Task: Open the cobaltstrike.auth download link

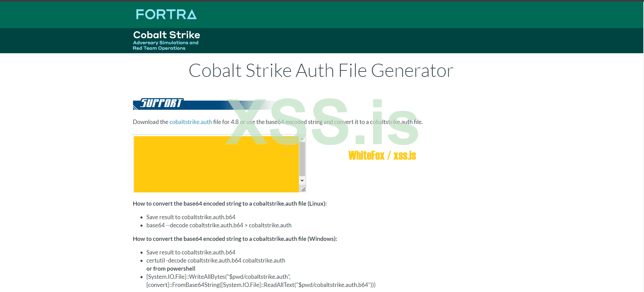Action: coord(191,122)
